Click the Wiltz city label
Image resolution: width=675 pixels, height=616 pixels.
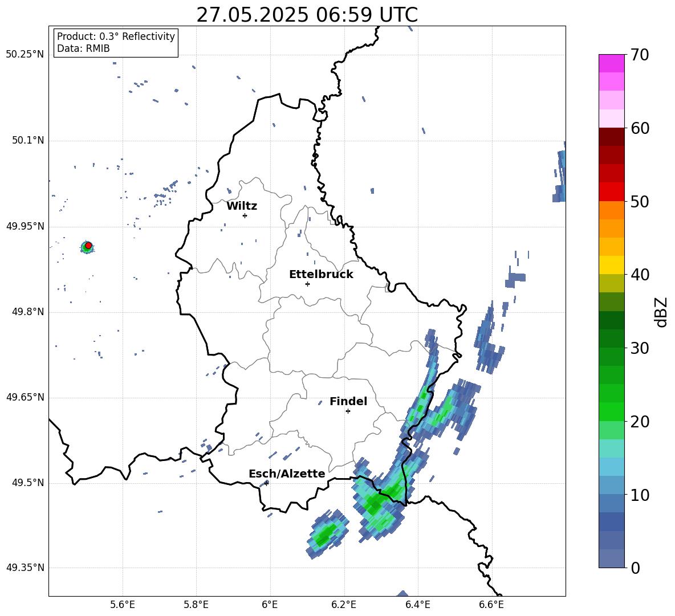point(242,206)
